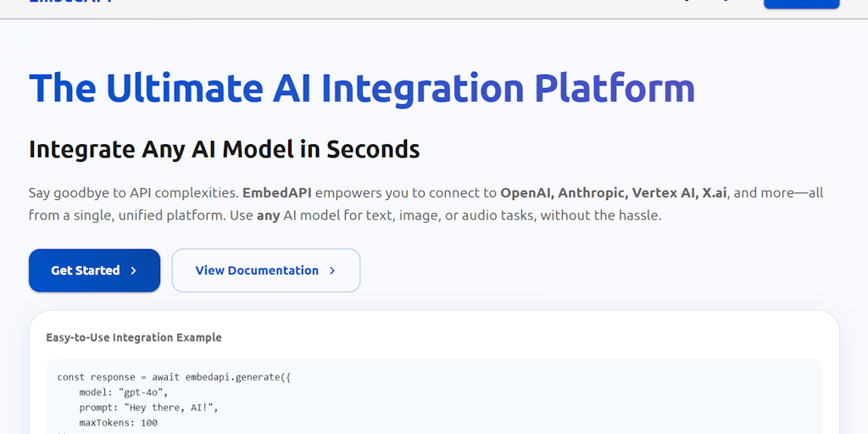Image resolution: width=868 pixels, height=434 pixels.
Task: Open the View Documentation link
Action: pos(265,270)
